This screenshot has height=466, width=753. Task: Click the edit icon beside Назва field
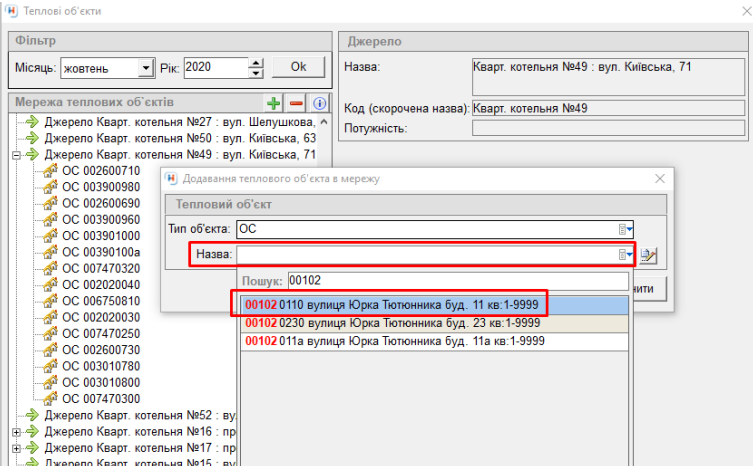click(648, 256)
